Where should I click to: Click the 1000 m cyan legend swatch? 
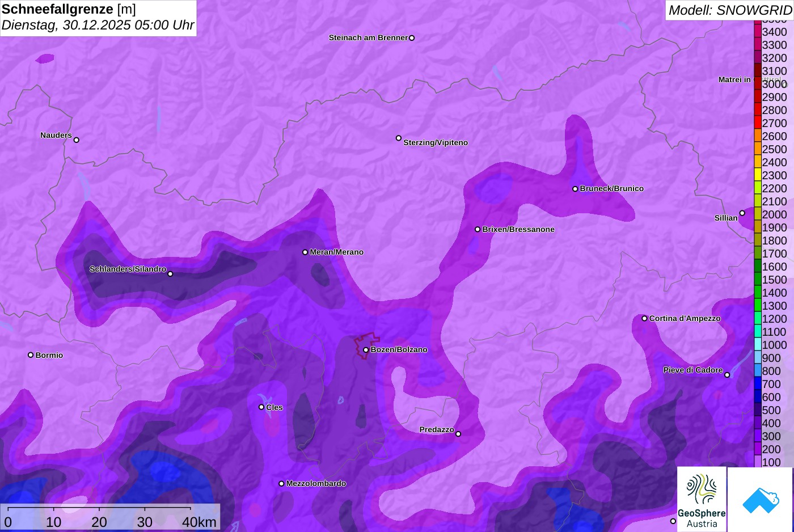pos(758,344)
